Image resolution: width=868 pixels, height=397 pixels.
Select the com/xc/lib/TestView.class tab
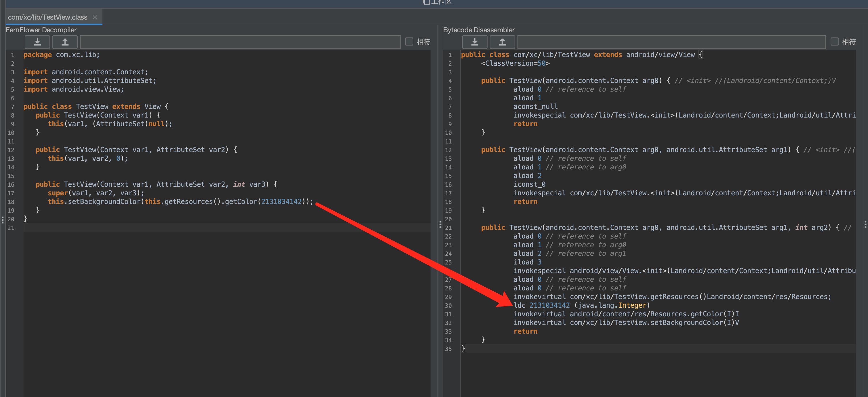(47, 17)
